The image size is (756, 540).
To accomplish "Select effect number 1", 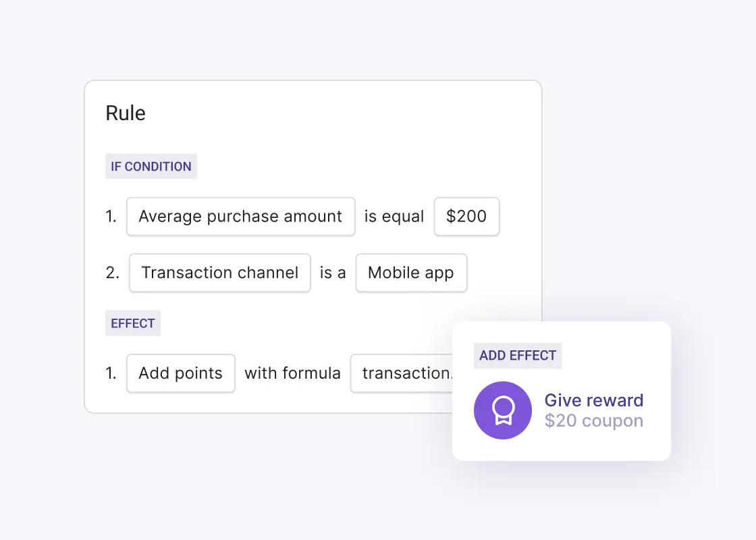I will [x=111, y=373].
